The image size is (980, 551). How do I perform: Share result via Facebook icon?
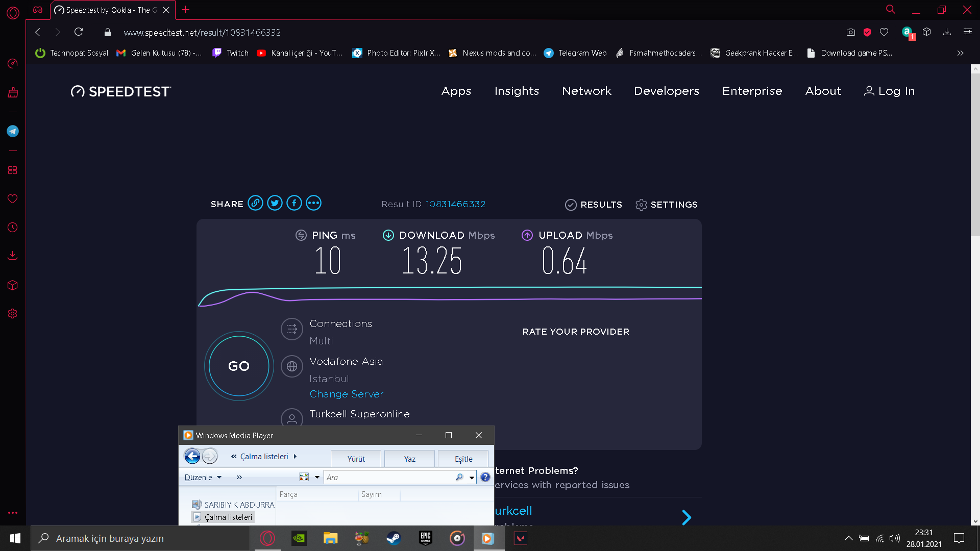(x=294, y=204)
